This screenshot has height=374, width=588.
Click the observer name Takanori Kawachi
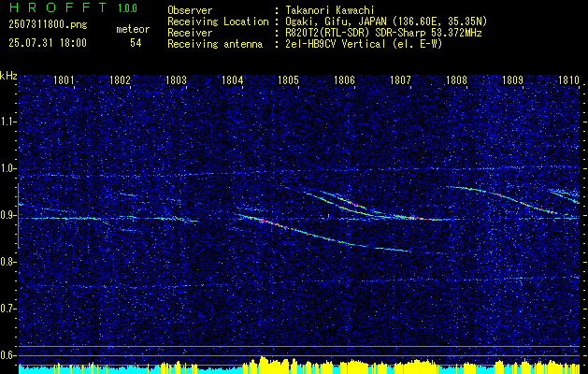[329, 10]
